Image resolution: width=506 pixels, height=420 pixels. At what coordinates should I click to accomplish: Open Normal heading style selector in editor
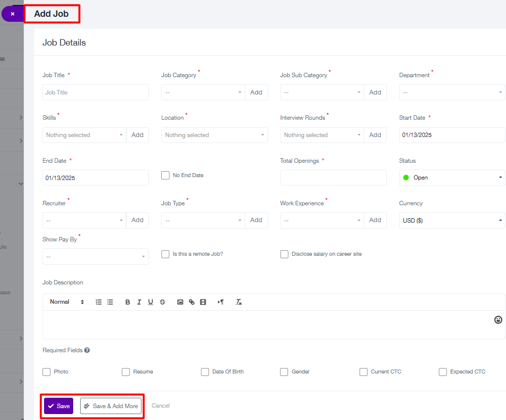(x=67, y=302)
